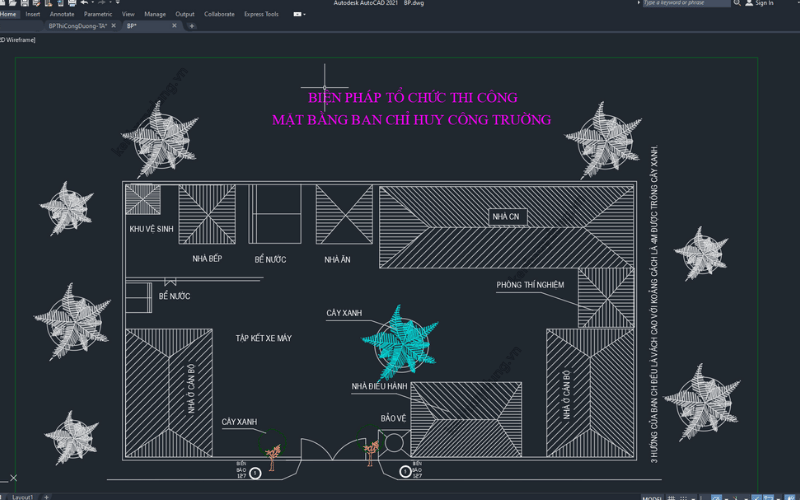Switch to the Layout1 tab

(x=22, y=496)
